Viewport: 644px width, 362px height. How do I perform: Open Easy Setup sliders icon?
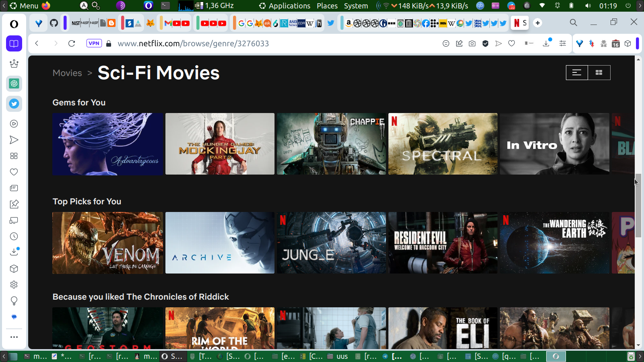pos(563,43)
